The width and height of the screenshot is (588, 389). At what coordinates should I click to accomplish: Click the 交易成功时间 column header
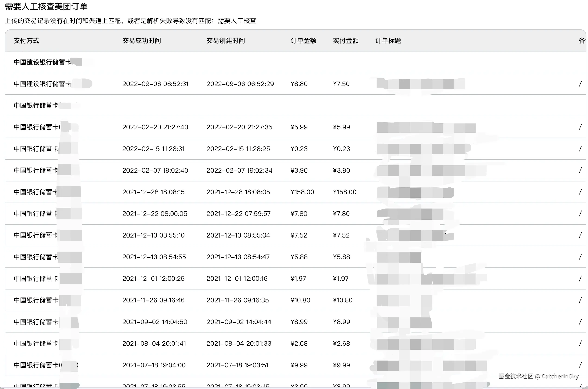point(142,41)
